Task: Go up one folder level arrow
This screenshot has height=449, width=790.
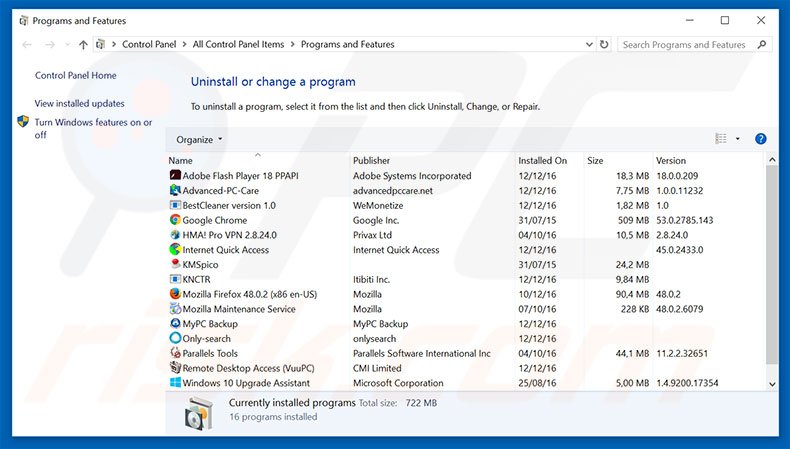Action: 83,44
